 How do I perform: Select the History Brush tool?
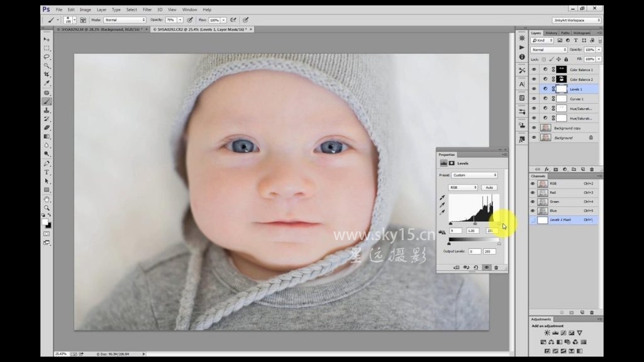tap(47, 119)
